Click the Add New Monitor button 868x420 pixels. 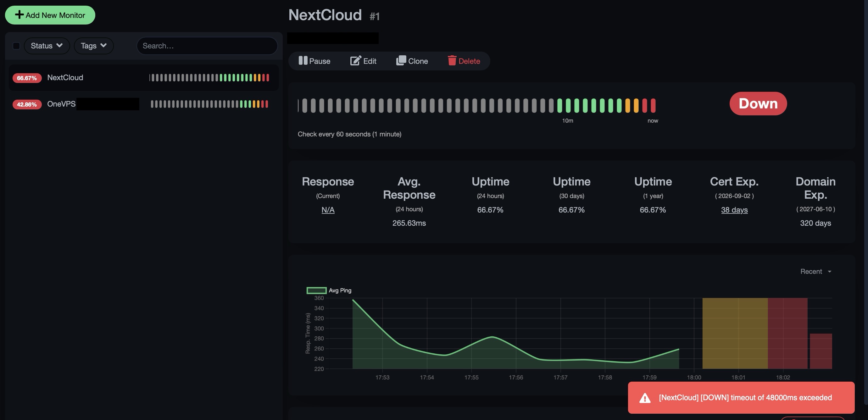(50, 15)
